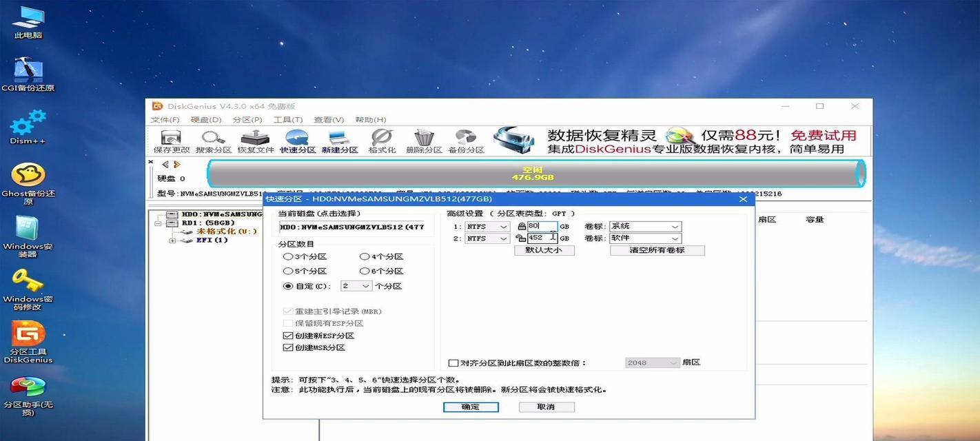Open the 分区工具 DiskGenius desktop icon

(28, 342)
